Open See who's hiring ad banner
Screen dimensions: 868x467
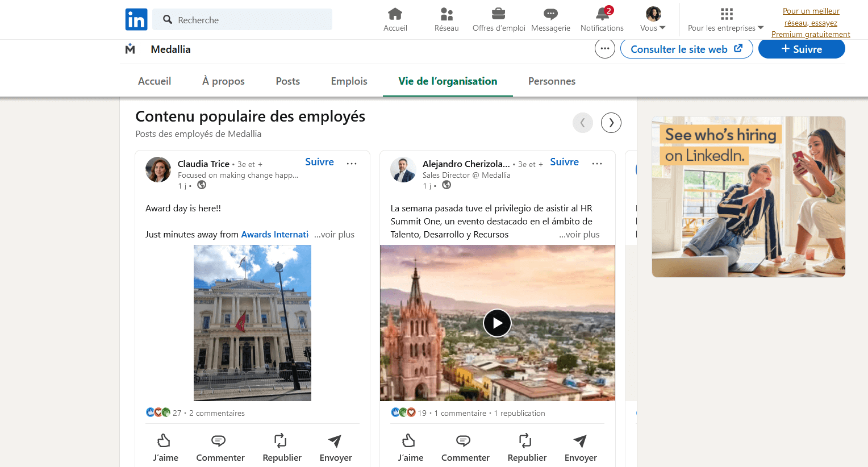click(x=749, y=197)
